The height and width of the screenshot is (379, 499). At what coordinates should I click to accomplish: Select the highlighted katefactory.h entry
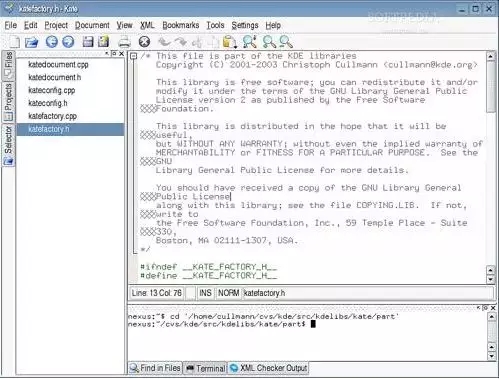click(x=70, y=129)
